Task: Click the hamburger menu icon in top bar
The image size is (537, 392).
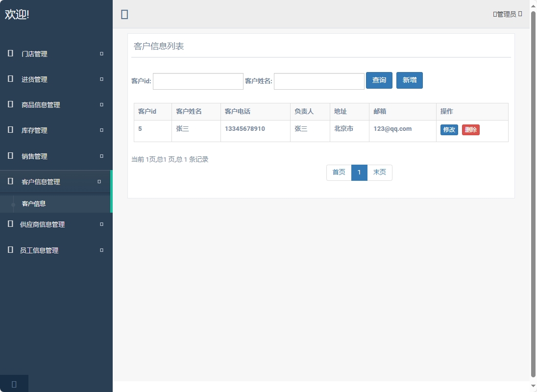Action: tap(124, 14)
